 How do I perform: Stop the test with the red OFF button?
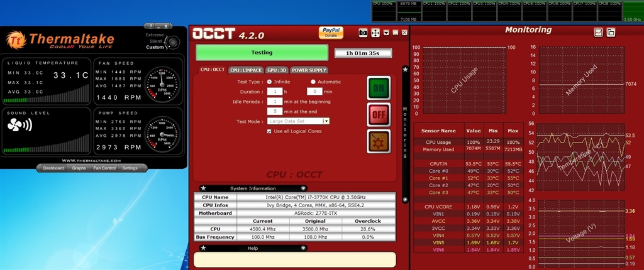tap(379, 114)
